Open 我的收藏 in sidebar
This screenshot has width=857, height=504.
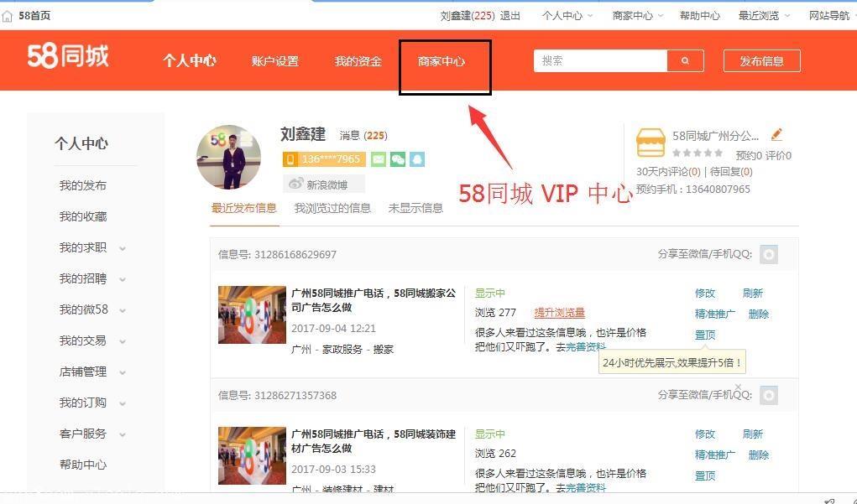click(x=82, y=217)
